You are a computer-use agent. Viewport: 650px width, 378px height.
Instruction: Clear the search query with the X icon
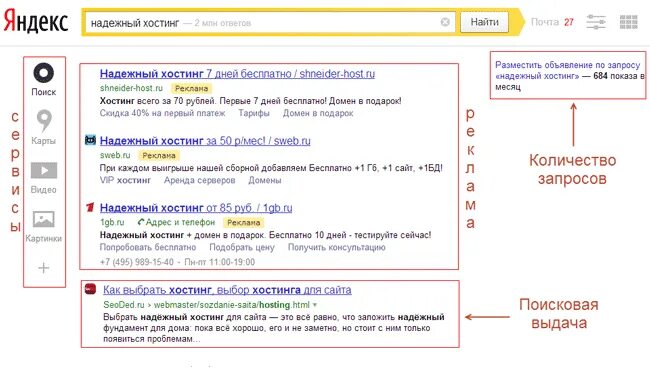tap(445, 22)
